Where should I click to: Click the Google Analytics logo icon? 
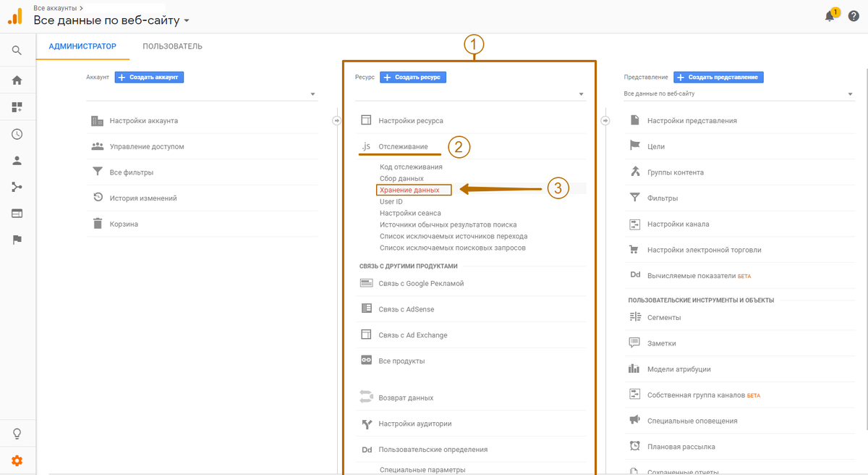15,17
